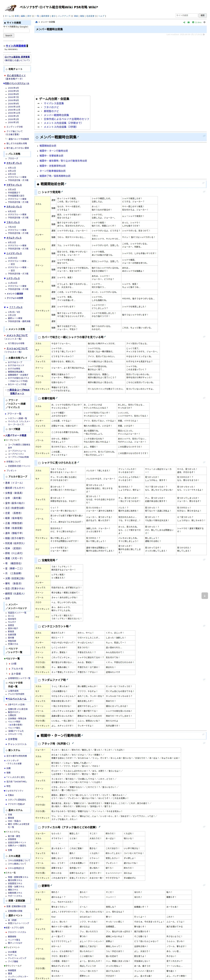This screenshot has width=210, height=980.
Task: Open the フタバのナビ link
Action: point(51,107)
